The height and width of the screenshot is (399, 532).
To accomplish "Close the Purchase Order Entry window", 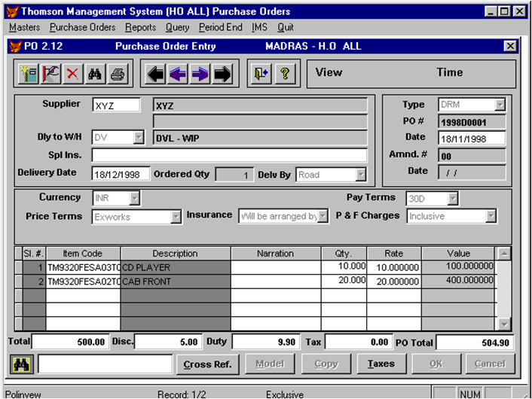I will click(x=509, y=46).
